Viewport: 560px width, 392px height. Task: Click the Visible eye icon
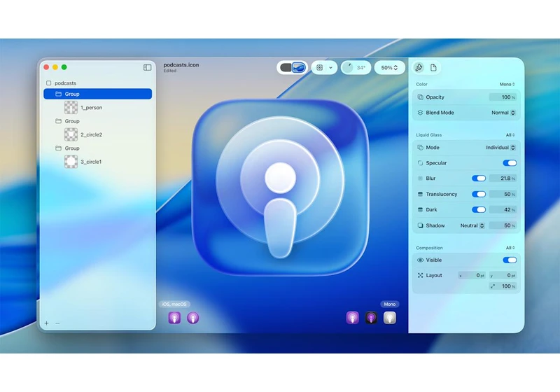421,260
